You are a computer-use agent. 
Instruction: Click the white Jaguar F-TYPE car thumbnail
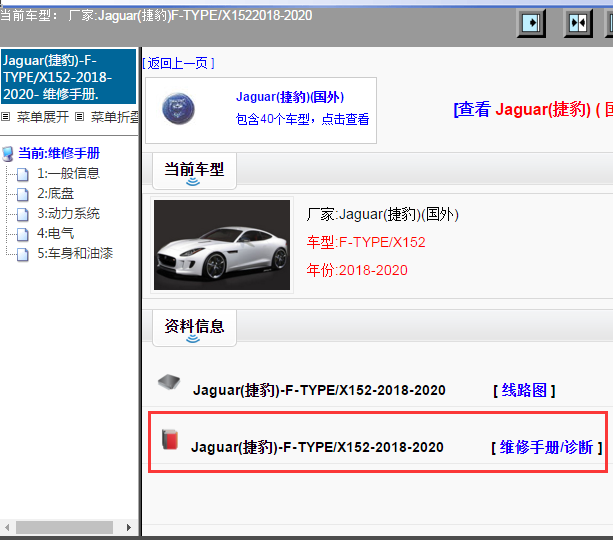pos(222,245)
